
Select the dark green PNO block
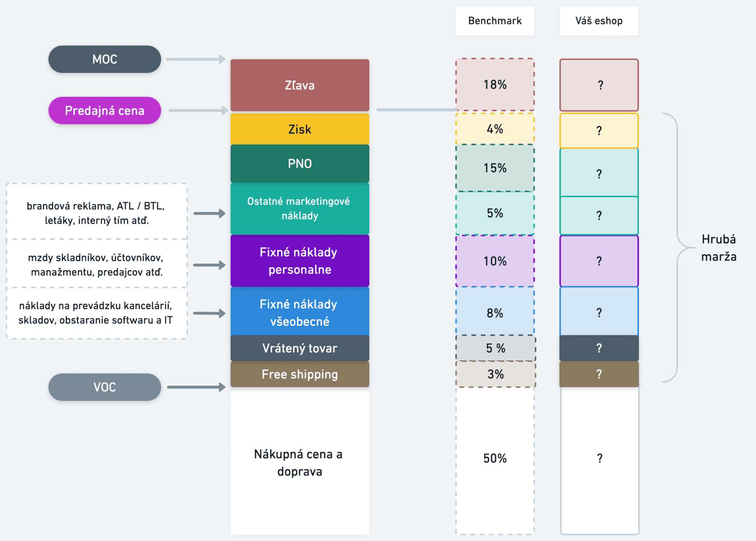(300, 163)
